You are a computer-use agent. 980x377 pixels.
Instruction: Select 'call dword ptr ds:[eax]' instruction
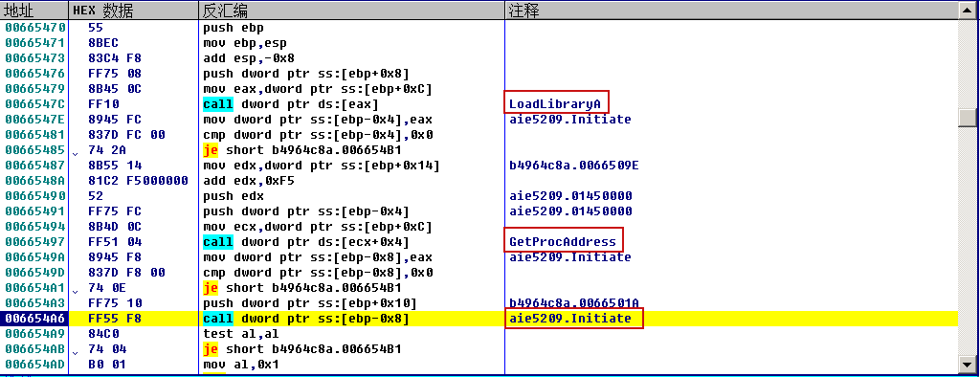point(290,104)
